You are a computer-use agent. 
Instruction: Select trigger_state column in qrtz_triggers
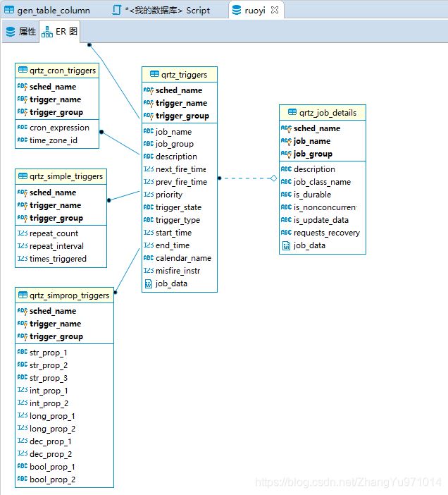point(180,207)
